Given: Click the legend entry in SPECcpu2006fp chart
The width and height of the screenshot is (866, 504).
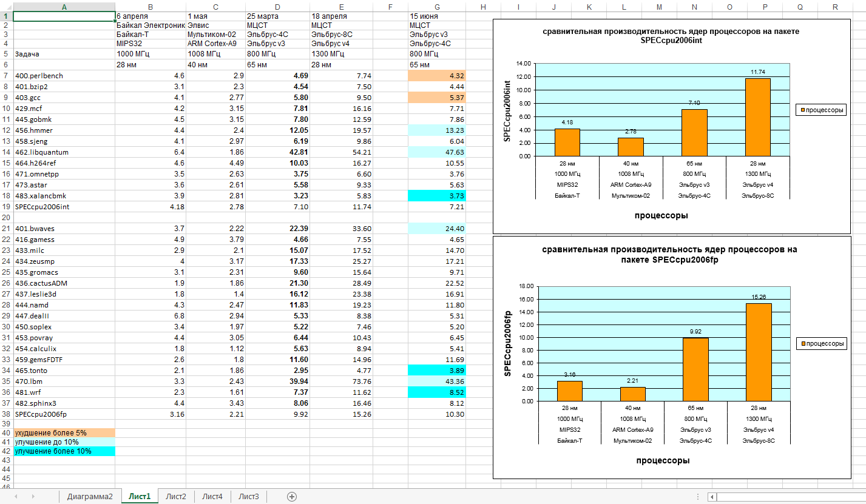Looking at the screenshot, I should [820, 343].
